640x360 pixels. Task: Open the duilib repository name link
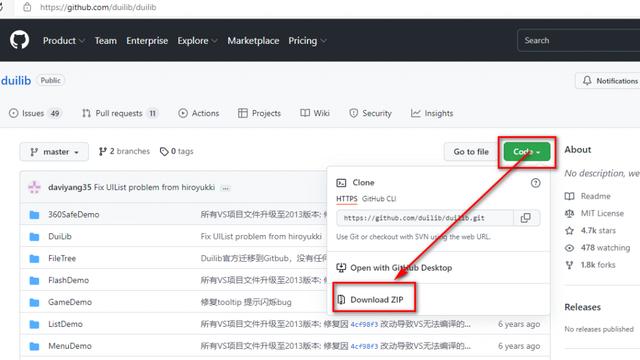[16, 80]
